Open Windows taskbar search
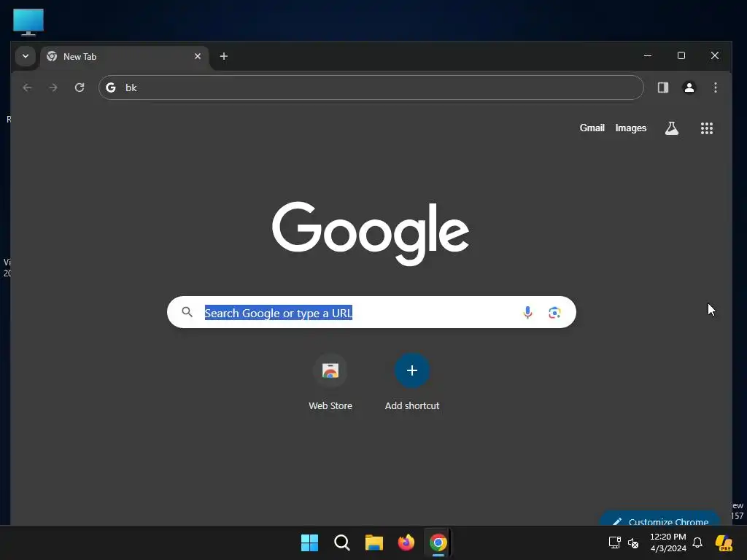 click(342, 542)
